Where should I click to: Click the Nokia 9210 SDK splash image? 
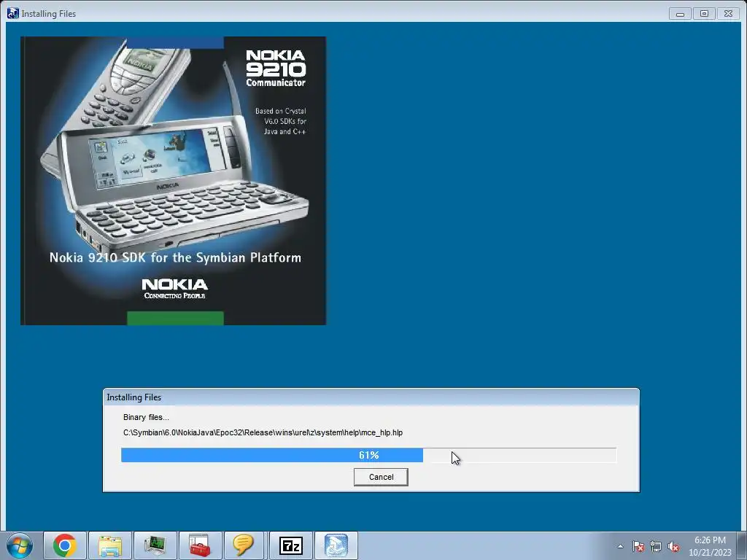click(174, 181)
